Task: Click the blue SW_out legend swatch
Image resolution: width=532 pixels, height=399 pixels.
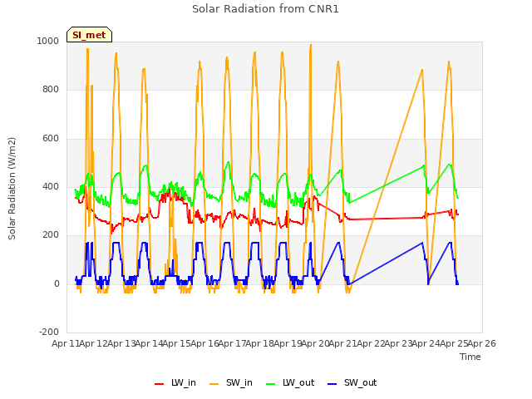Action: [x=332, y=384]
